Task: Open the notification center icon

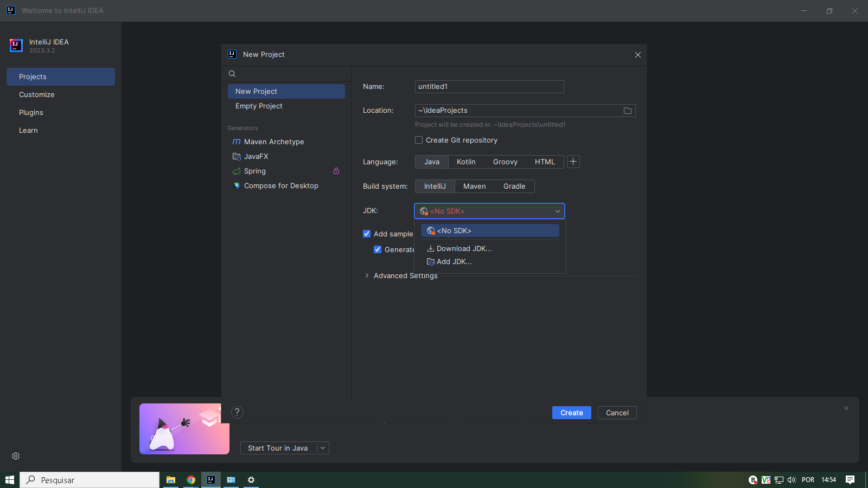Action: tap(850, 480)
